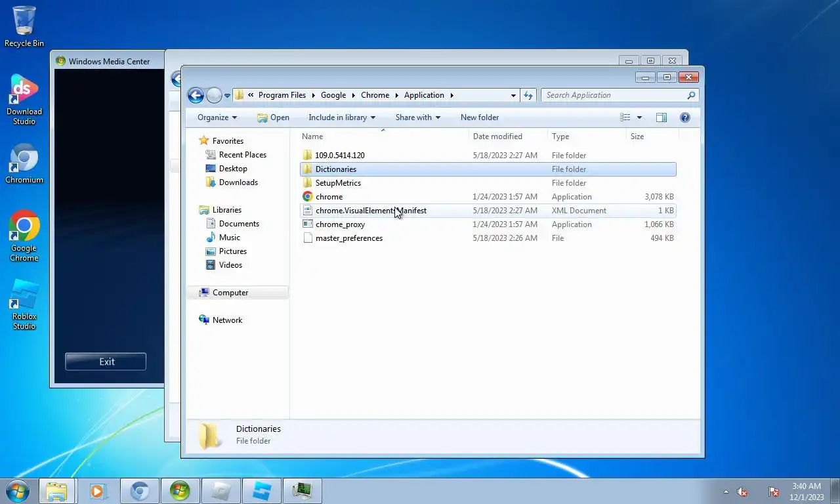Open the Help question mark icon
This screenshot has width=840, height=504.
[685, 117]
